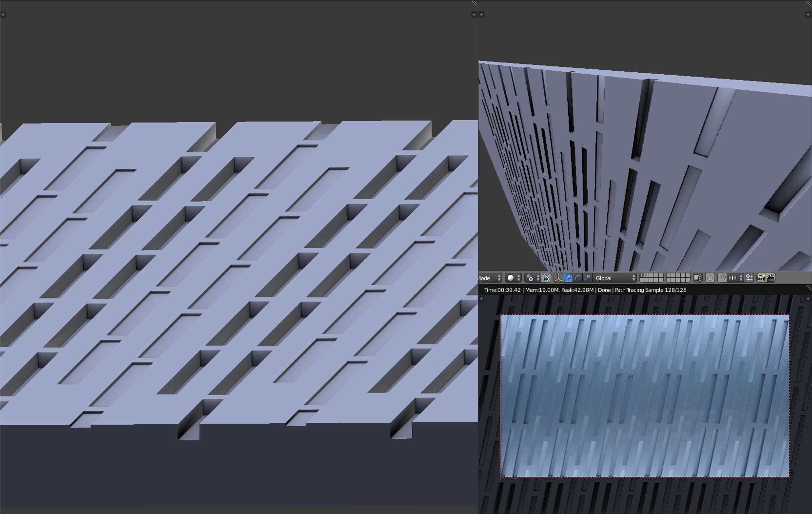
Task: Toggle manipulate object centers only
Action: point(546,278)
